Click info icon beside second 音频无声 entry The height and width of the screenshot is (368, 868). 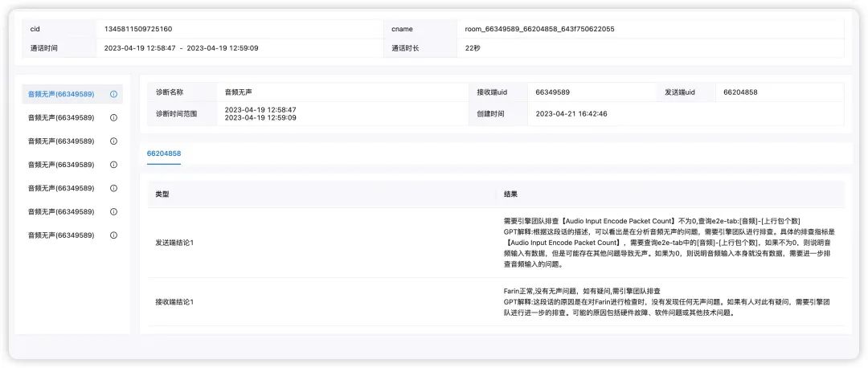113,117
